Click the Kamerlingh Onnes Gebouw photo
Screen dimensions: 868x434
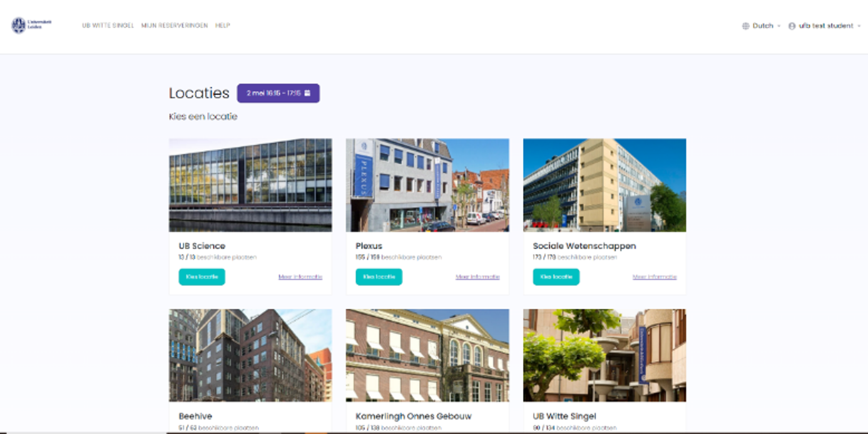427,355
